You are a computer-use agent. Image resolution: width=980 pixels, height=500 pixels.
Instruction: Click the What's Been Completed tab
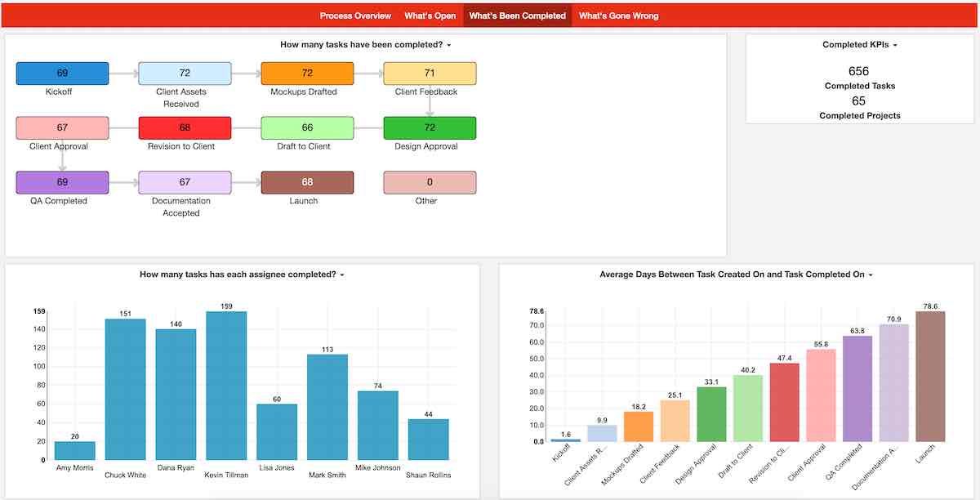[517, 15]
